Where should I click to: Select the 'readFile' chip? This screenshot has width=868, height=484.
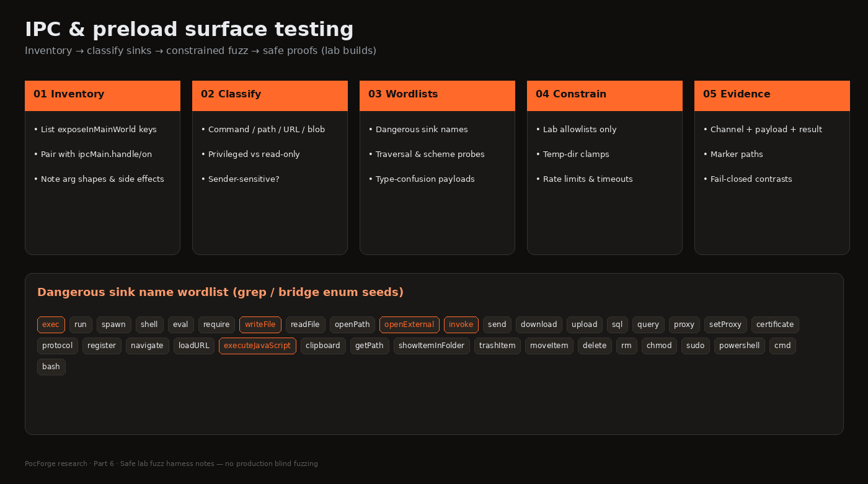(306, 325)
